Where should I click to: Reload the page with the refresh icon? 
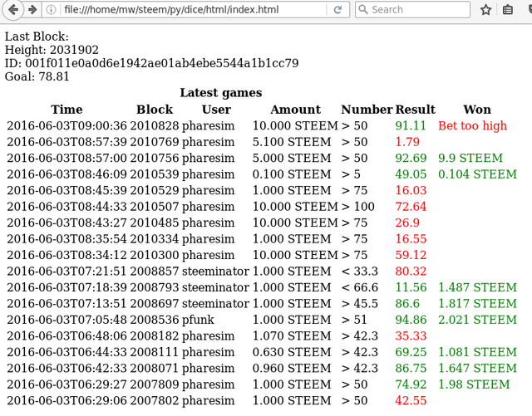[x=337, y=10]
